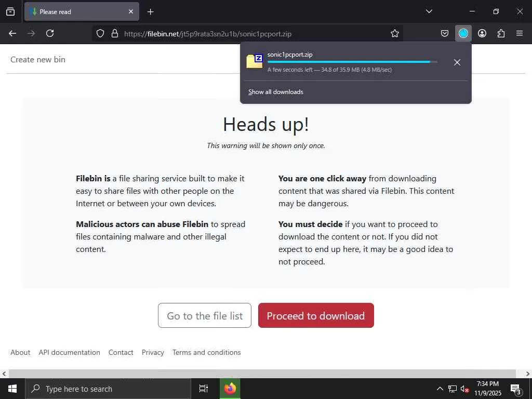Select the 'Please read' browser tab
Image resolution: width=532 pixels, height=399 pixels.
(x=82, y=11)
